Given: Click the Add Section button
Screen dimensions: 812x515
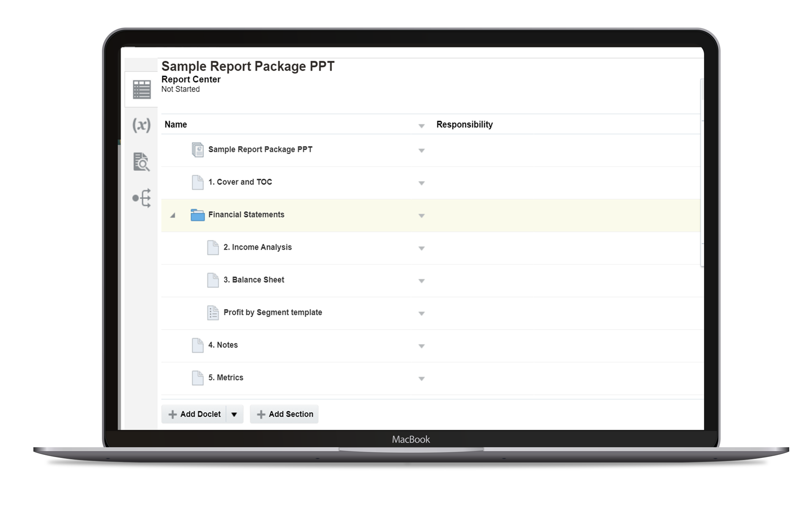Looking at the screenshot, I should pos(284,414).
